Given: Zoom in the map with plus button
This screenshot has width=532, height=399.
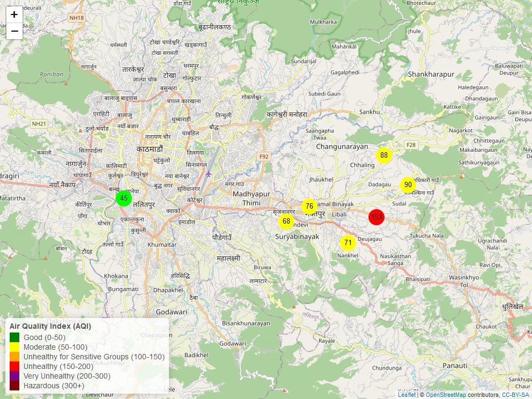Looking at the screenshot, I should pos(14,14).
